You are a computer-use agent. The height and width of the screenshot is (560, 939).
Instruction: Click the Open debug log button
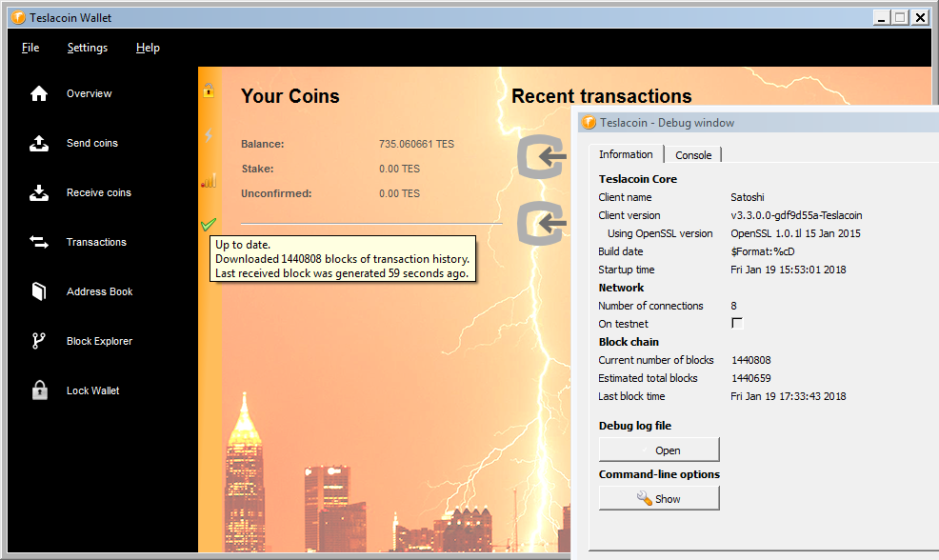coord(659,450)
